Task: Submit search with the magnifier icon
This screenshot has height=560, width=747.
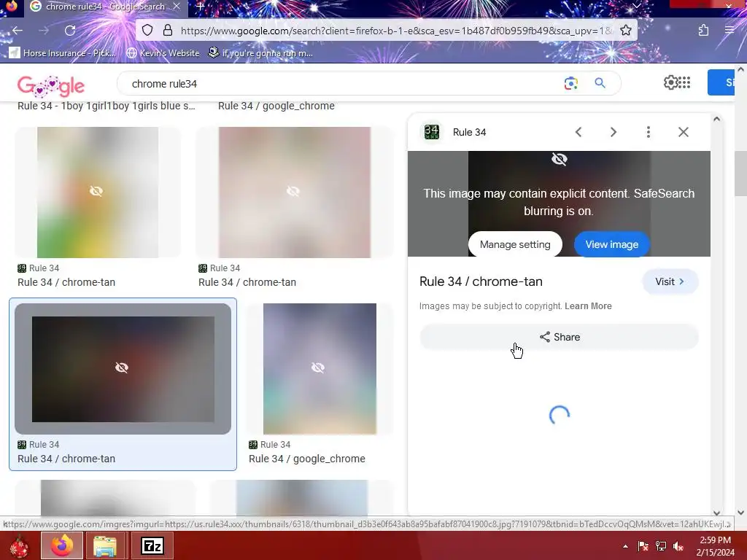Action: click(600, 83)
